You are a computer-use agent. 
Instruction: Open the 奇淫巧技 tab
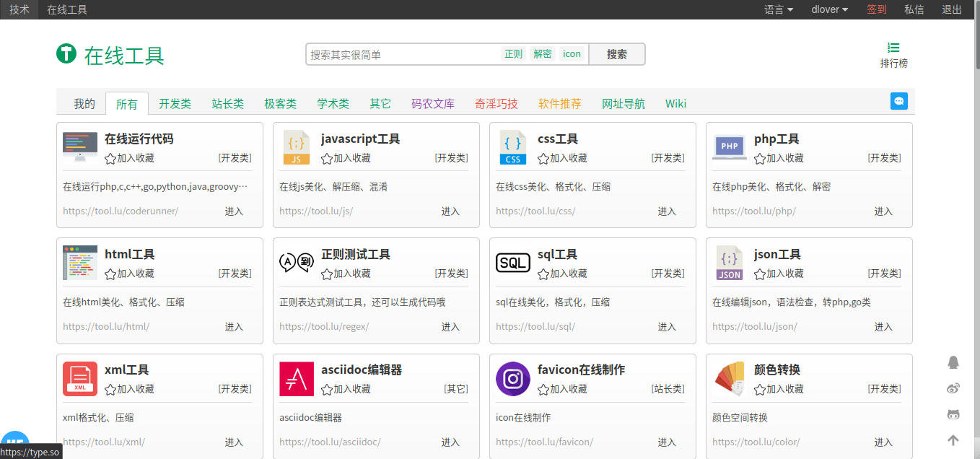tap(496, 104)
